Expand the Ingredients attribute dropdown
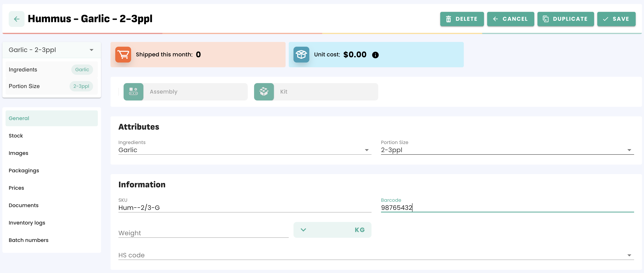This screenshot has width=644, height=273. 245,150
